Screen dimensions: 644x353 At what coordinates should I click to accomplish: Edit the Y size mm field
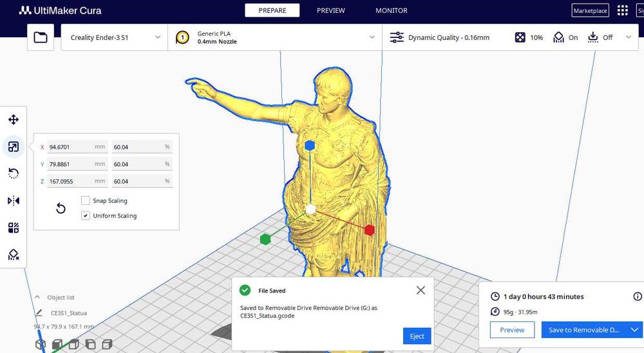point(78,164)
